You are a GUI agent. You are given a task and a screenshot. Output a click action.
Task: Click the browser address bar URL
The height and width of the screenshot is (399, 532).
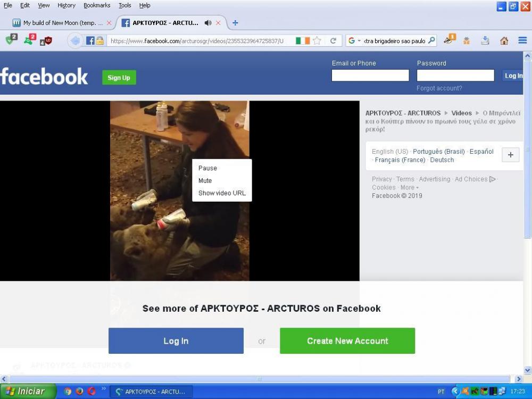[197, 41]
